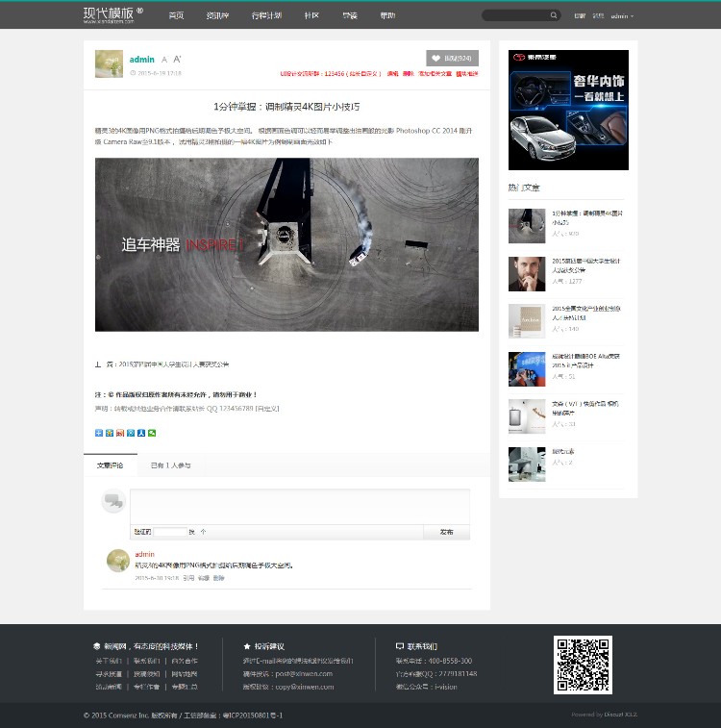721x728 pixels.
Task: Click the captcha verification input box
Action: click(x=170, y=532)
